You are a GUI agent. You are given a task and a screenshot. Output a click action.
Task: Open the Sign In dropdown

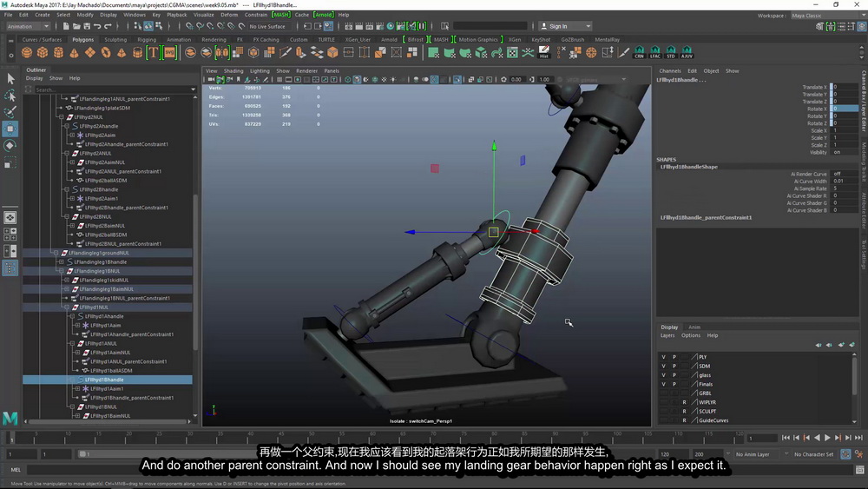[565, 26]
